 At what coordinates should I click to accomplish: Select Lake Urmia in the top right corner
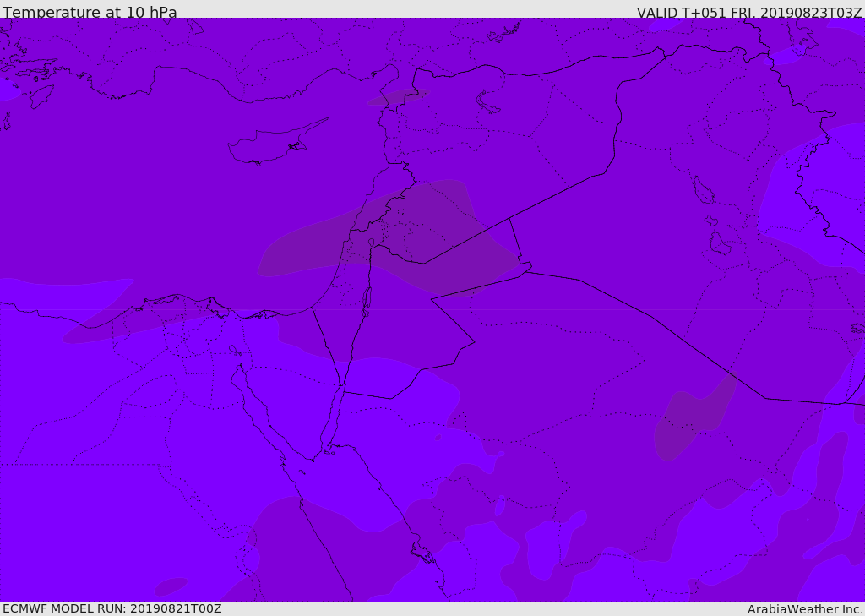[x=801, y=39]
